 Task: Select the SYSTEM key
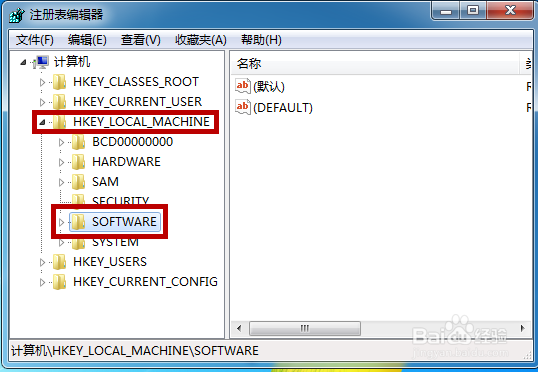115,243
